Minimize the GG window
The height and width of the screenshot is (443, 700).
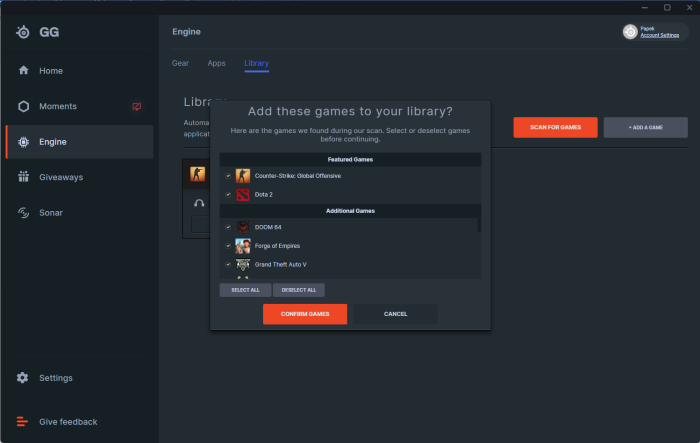pyautogui.click(x=645, y=8)
